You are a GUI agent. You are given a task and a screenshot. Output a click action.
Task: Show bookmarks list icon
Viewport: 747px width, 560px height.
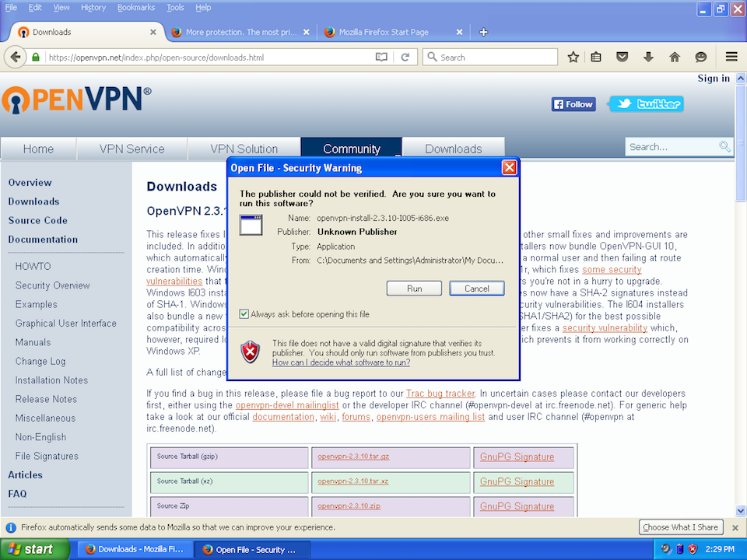coord(596,57)
